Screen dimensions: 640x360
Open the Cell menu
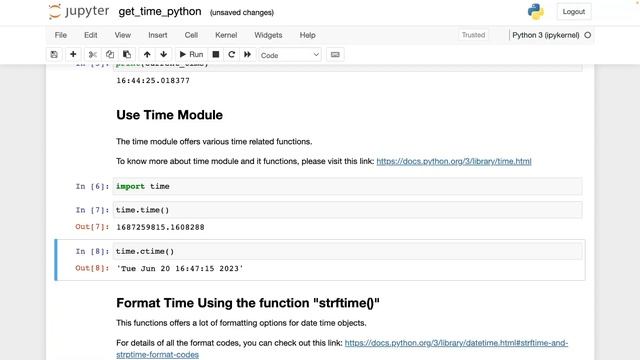pos(191,35)
